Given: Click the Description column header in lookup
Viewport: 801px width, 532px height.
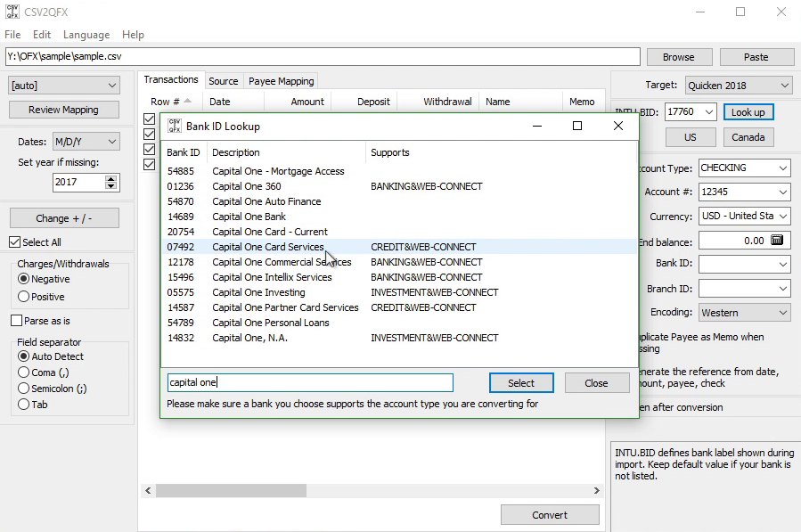Looking at the screenshot, I should coord(286,152).
